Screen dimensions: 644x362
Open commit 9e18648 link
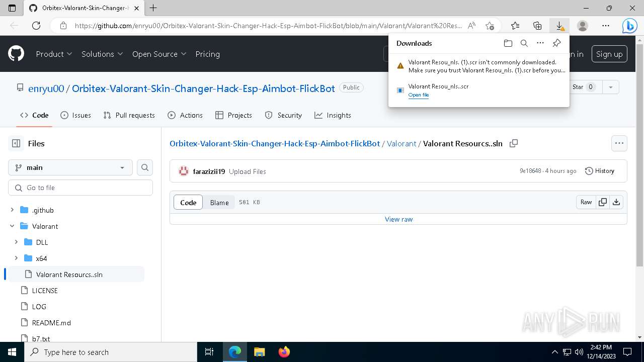pos(530,171)
